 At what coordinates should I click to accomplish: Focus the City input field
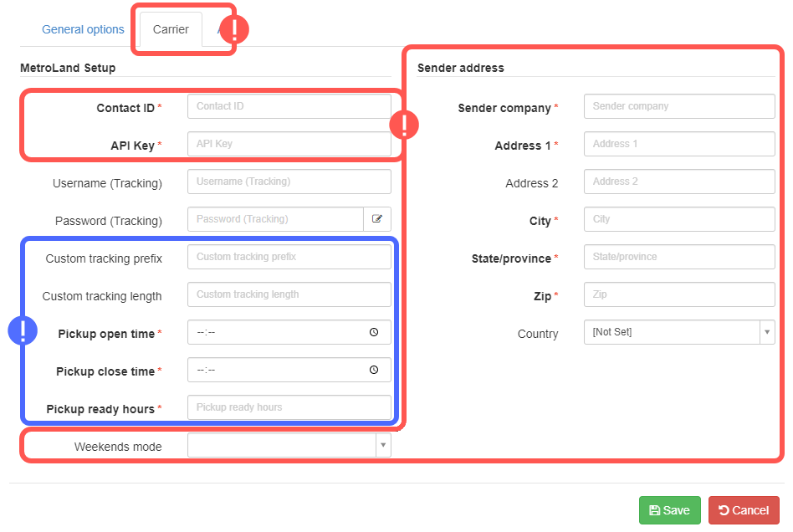pyautogui.click(x=679, y=219)
